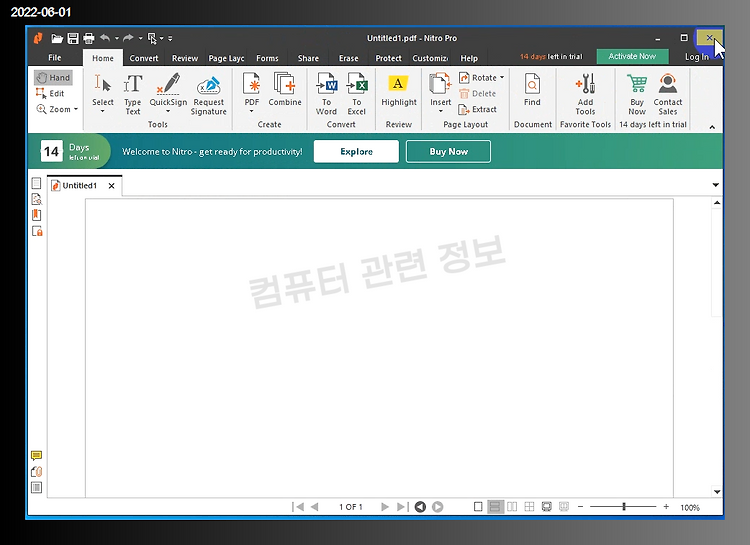Open the QuickSign tool
The width and height of the screenshot is (750, 545).
[x=168, y=93]
